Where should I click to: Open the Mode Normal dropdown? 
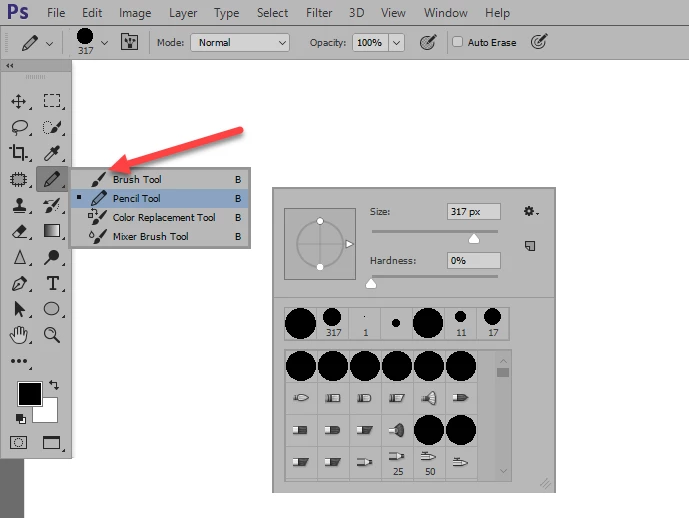(x=240, y=43)
